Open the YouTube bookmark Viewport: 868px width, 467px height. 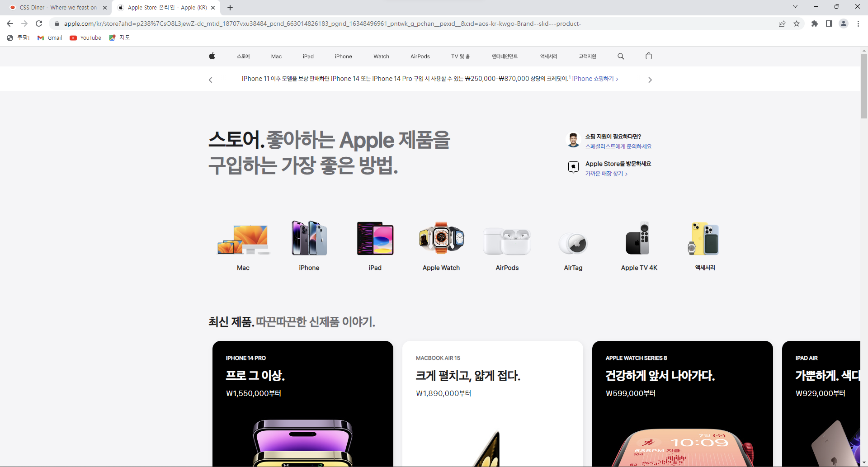coord(85,38)
